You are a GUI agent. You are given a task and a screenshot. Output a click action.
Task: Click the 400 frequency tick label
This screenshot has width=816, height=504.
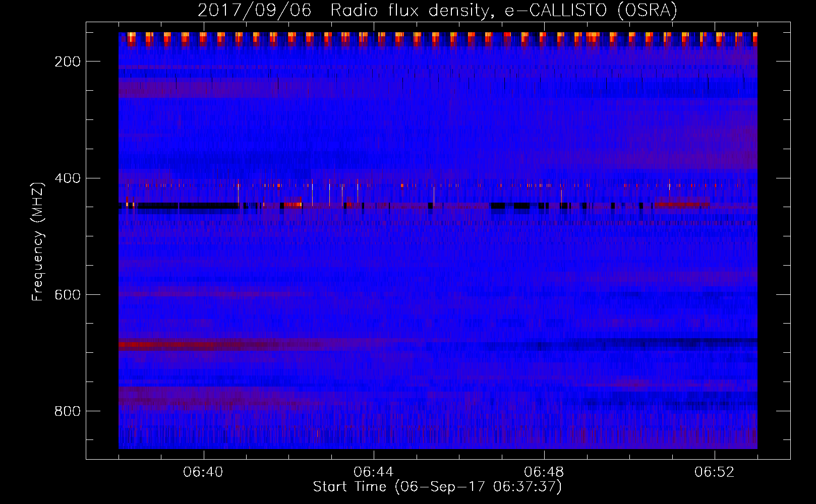[68, 178]
